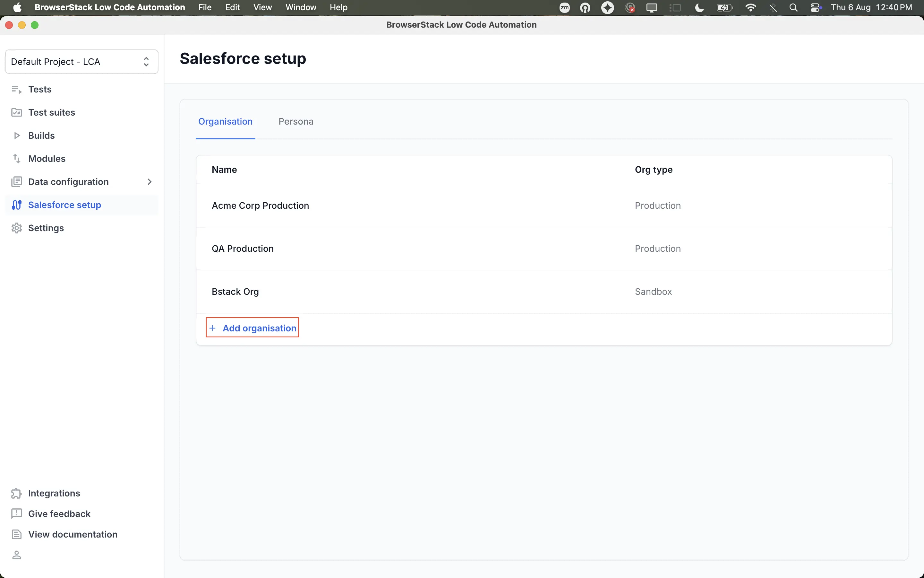Click the plus icon beside Add organisation
924x578 pixels.
tap(213, 328)
